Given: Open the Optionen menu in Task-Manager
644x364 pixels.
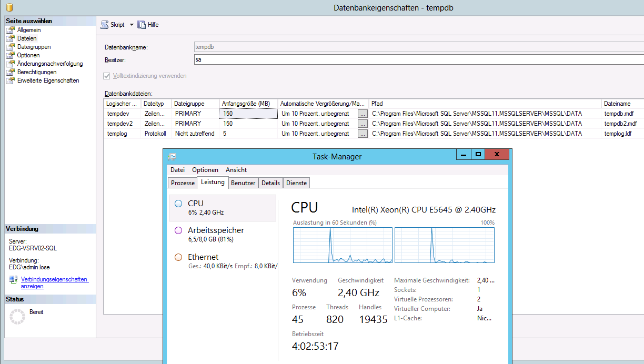Looking at the screenshot, I should [x=205, y=170].
